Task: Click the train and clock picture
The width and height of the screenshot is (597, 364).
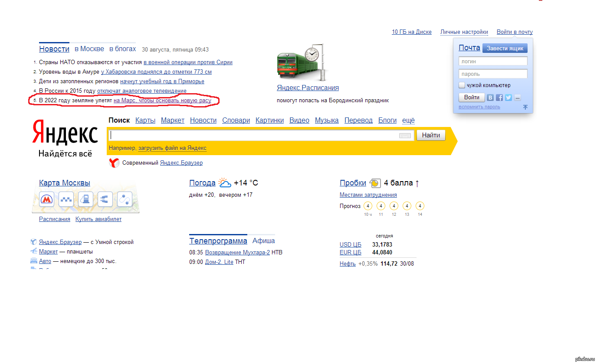Action: point(302,62)
